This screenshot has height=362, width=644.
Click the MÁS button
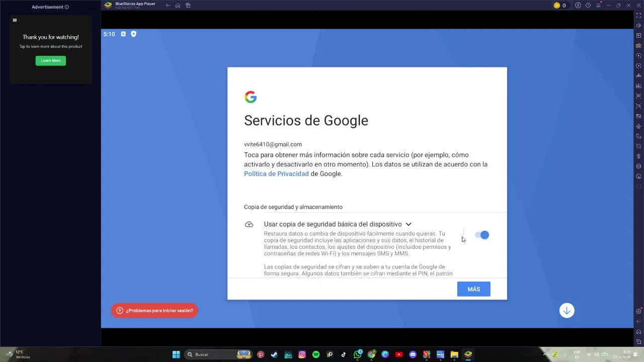point(473,289)
